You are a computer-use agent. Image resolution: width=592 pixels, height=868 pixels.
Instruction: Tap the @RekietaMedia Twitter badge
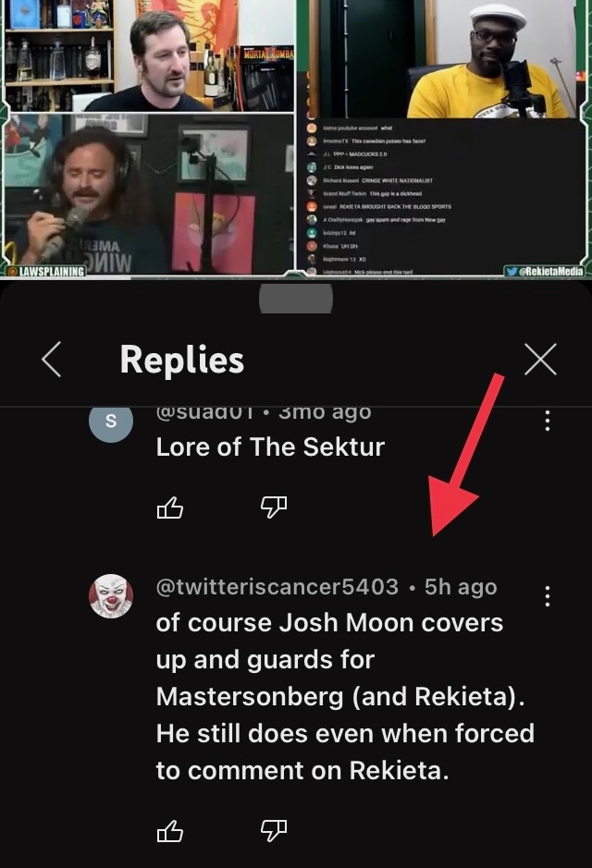(x=545, y=271)
